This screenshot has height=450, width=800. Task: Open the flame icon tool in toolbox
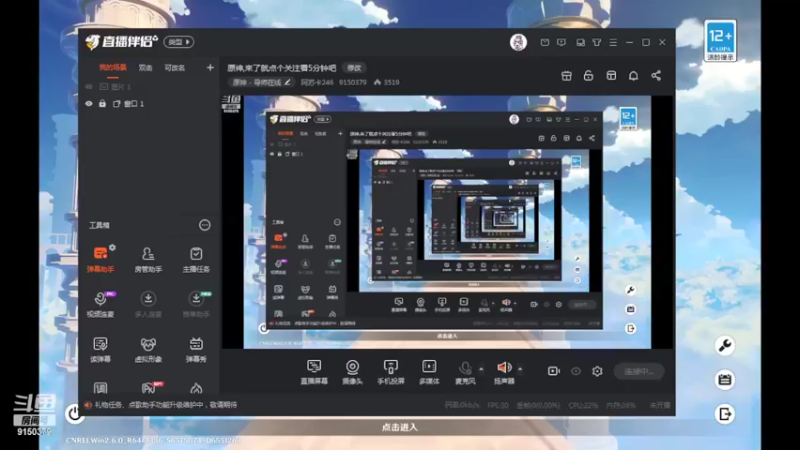pos(196,388)
